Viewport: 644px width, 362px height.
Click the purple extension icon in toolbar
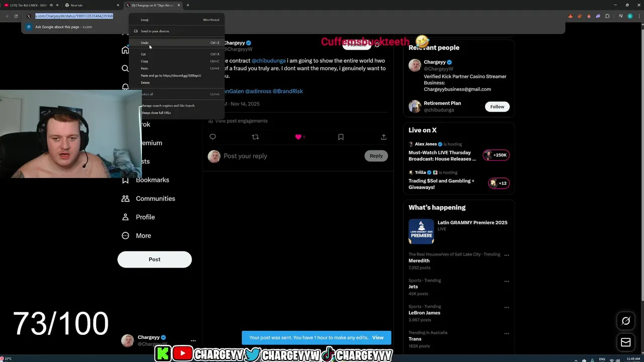(x=598, y=16)
